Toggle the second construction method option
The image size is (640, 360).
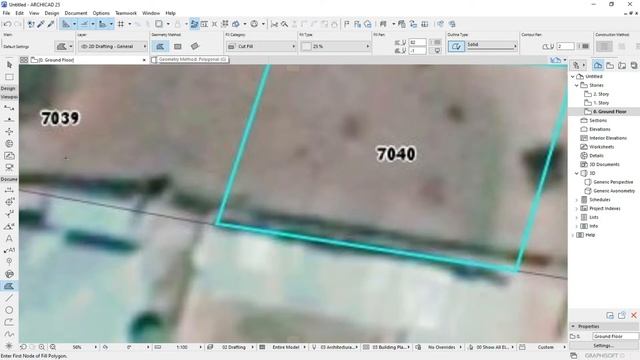coord(621,46)
